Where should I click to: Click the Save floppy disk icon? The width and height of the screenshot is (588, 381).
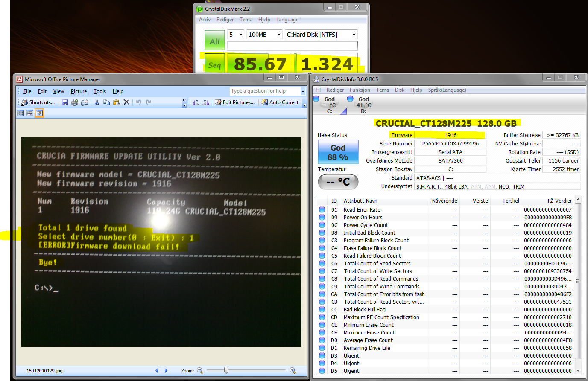pos(65,102)
